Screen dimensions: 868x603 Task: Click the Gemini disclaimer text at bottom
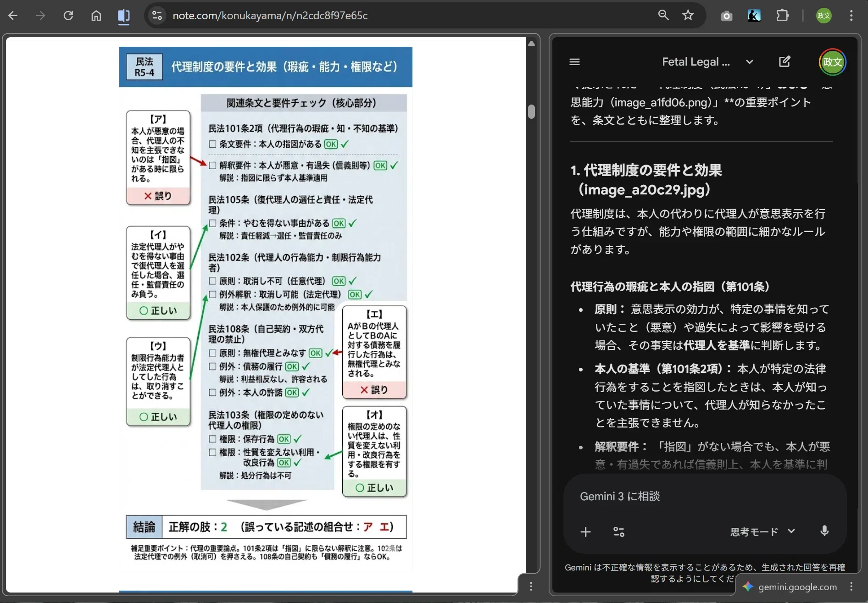[705, 573]
